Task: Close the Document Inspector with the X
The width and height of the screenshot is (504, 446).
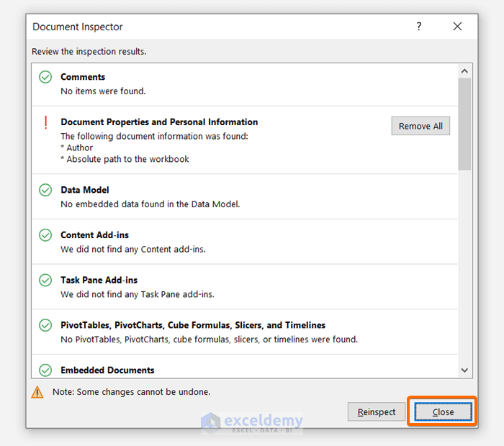Action: (457, 27)
